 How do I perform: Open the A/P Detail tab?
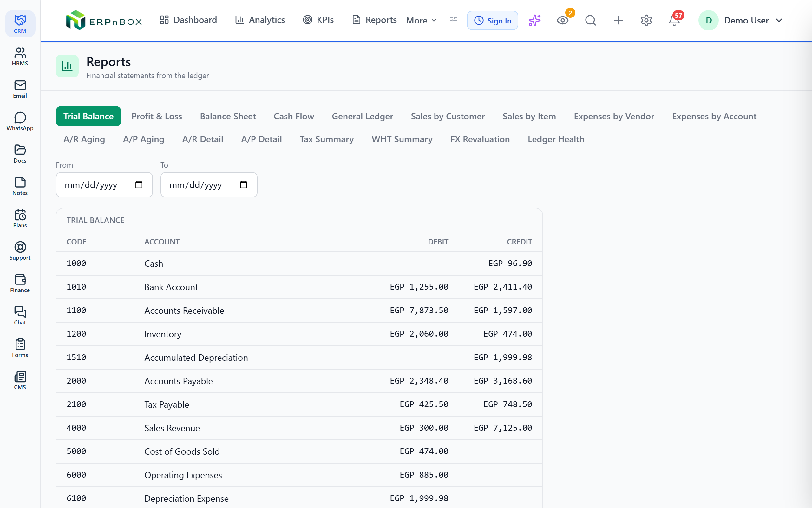pyautogui.click(x=261, y=139)
